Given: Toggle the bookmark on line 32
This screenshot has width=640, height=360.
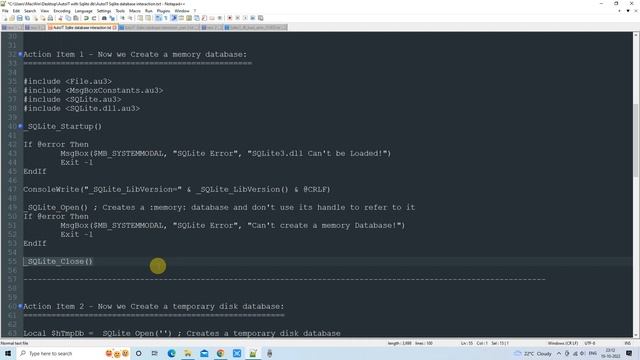Looking at the screenshot, I should coord(20,54).
